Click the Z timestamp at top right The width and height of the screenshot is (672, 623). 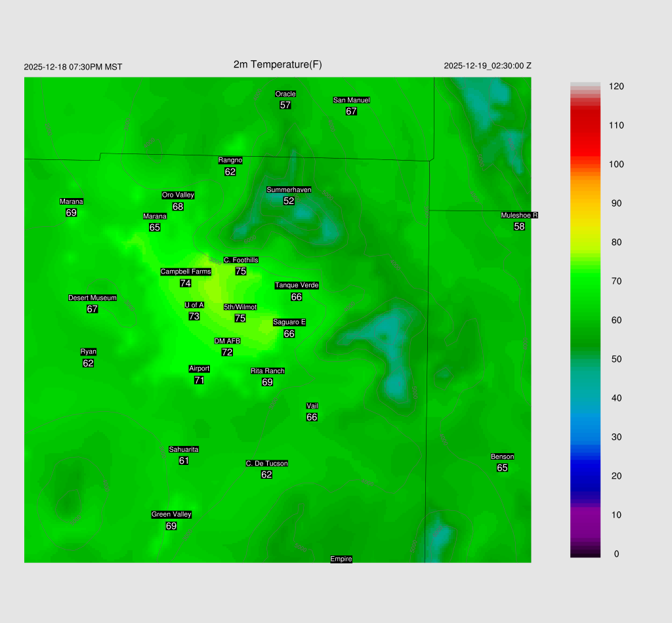tap(488, 66)
